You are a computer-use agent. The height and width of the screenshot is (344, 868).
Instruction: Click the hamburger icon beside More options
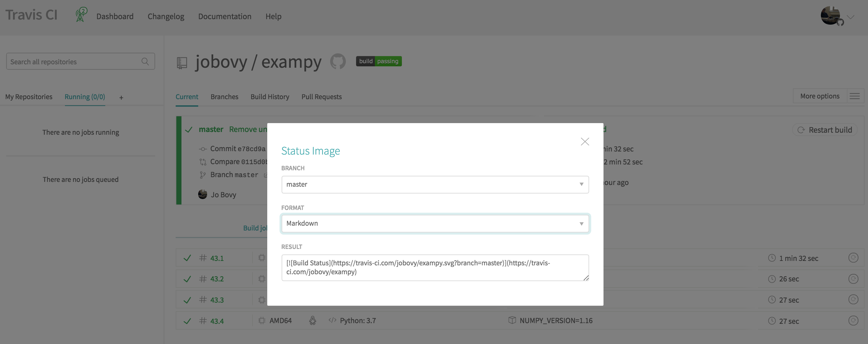855,96
